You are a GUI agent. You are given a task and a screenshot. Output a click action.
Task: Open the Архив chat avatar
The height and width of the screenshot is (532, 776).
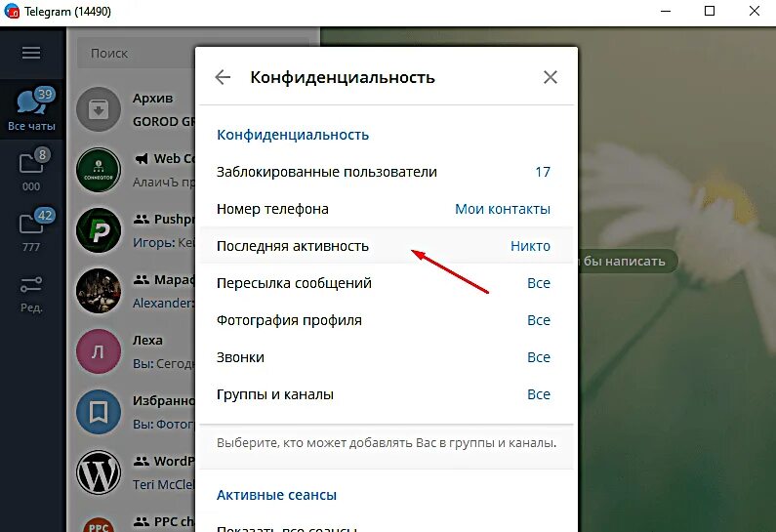coord(99,109)
